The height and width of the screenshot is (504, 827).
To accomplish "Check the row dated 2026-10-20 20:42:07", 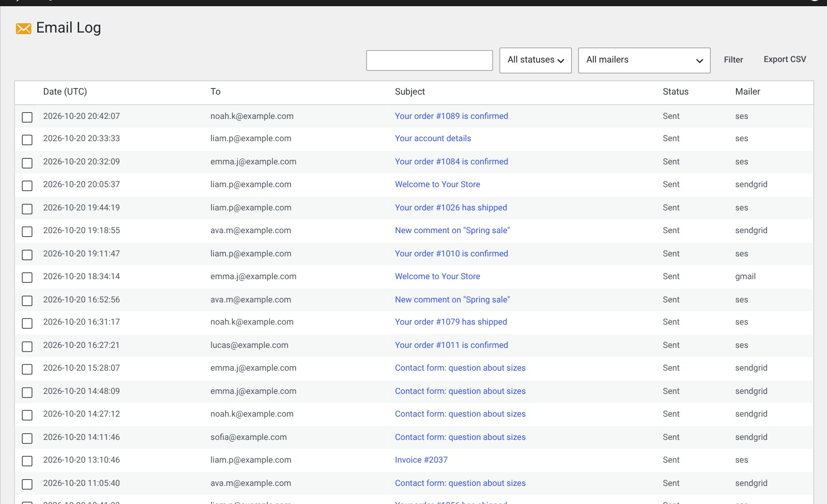I will click(27, 117).
